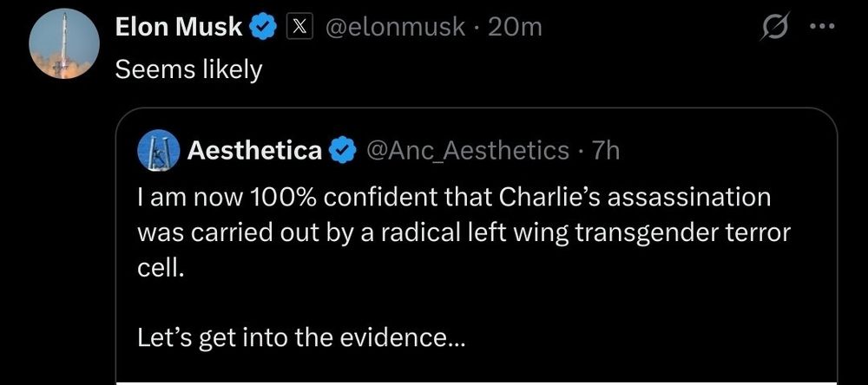Click the Aesthetica display name
This screenshot has height=385, width=868.
254,152
